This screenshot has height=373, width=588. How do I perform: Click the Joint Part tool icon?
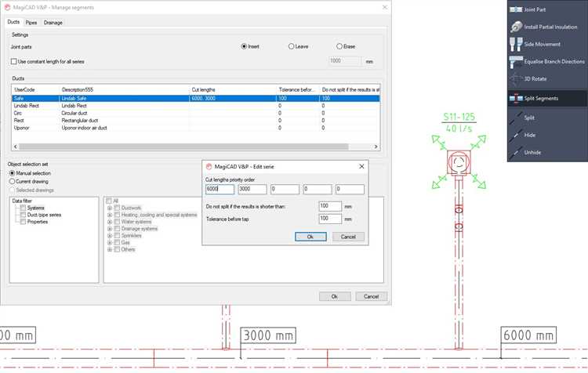click(x=516, y=10)
